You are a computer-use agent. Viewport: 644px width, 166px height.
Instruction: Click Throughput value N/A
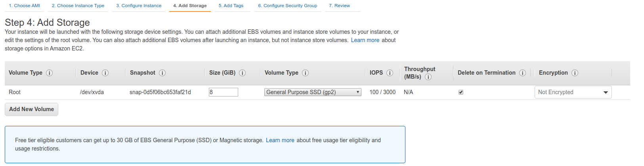pos(409,92)
